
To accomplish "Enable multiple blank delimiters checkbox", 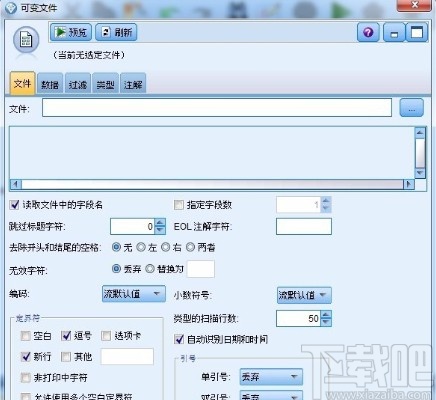I will point(26,397).
